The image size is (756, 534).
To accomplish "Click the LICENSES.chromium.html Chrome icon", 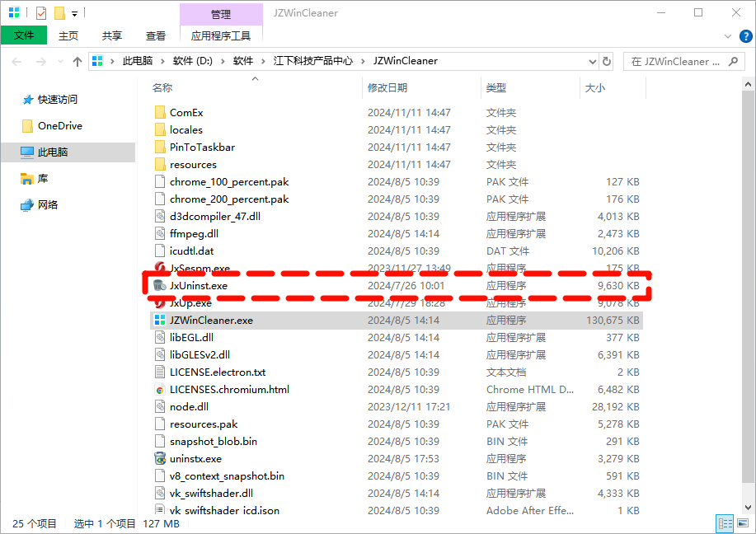I will click(x=160, y=390).
